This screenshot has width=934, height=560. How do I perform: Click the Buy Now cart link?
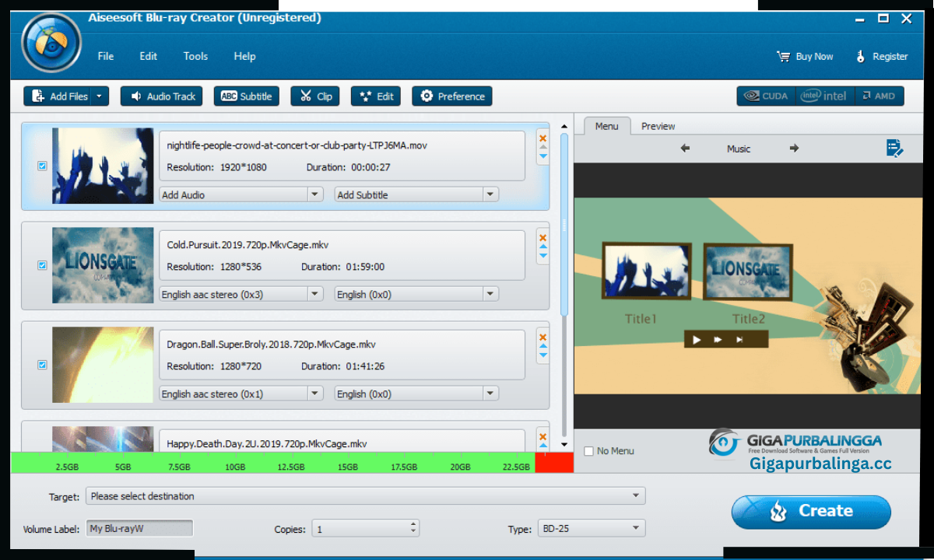coord(805,56)
